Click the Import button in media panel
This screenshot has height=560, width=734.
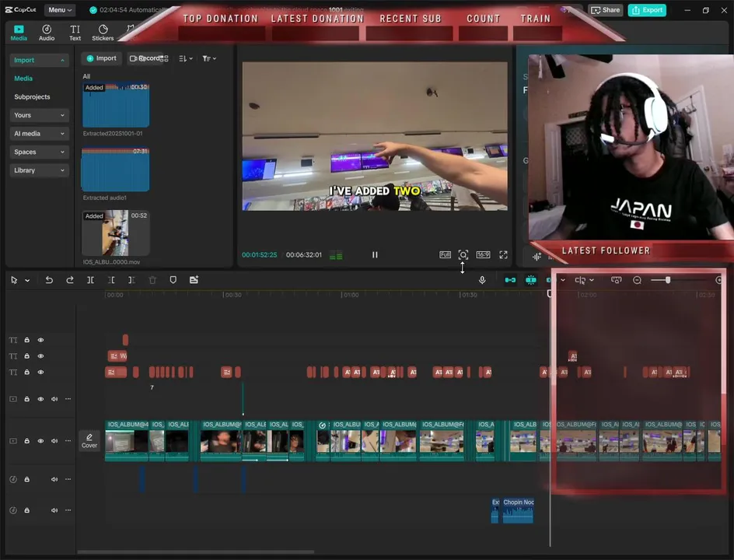click(x=102, y=58)
